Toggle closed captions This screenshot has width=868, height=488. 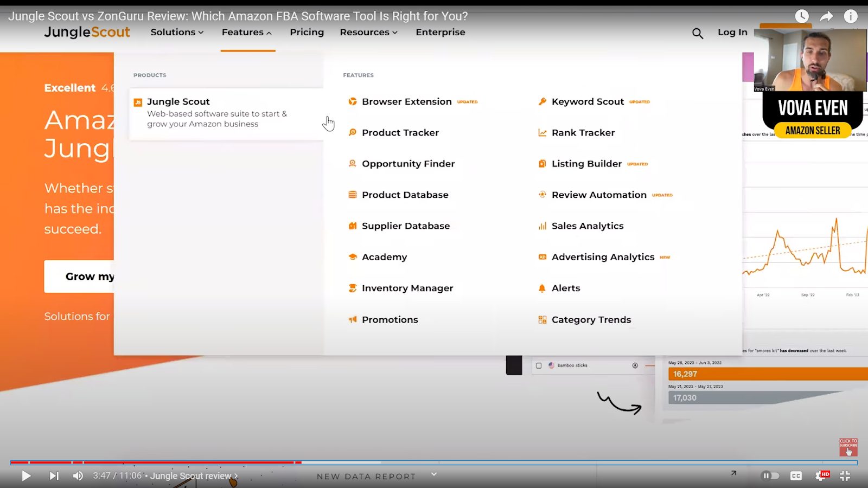(x=796, y=476)
